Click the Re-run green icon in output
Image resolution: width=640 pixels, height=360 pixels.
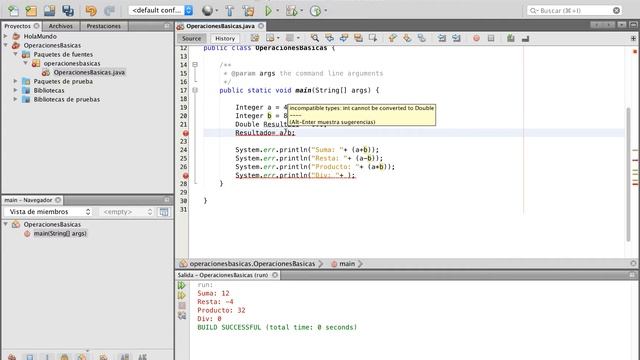click(182, 285)
